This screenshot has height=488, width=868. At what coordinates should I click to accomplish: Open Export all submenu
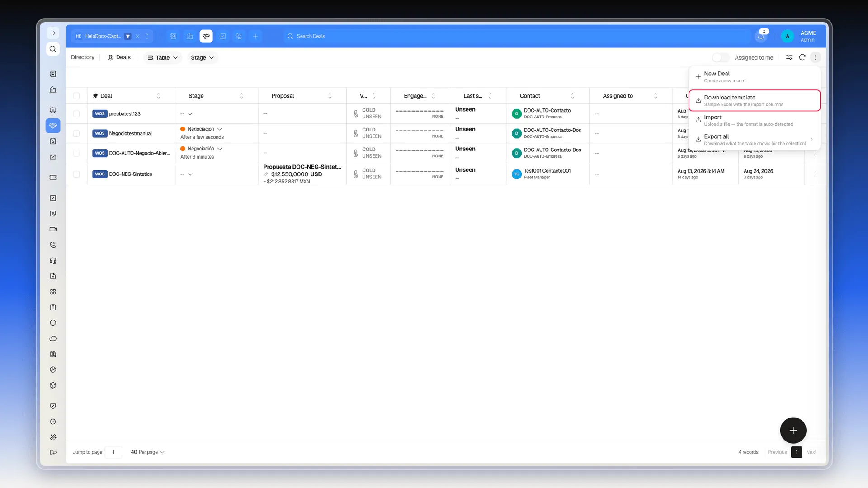(x=755, y=140)
